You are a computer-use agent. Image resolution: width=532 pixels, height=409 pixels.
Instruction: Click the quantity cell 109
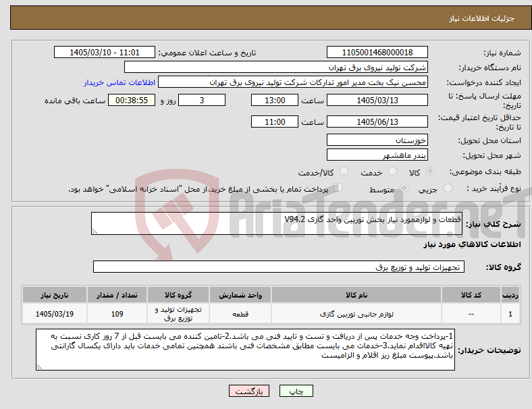tap(117, 314)
